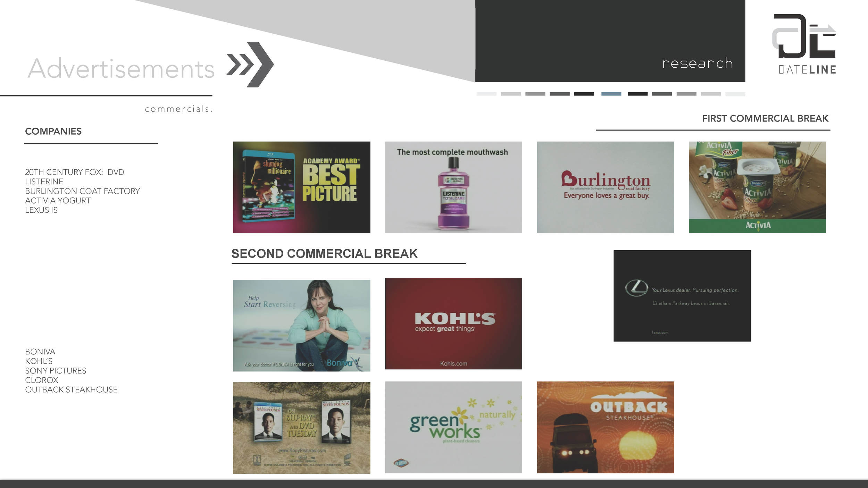Open the Burlington Coat Factory ad thumbnail
The height and width of the screenshot is (488, 868).
pos(606,187)
